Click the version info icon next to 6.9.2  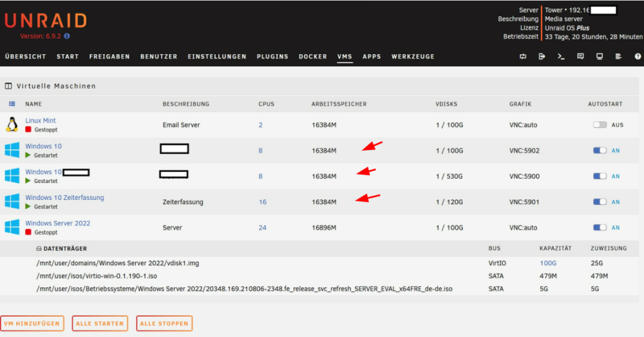tap(67, 36)
